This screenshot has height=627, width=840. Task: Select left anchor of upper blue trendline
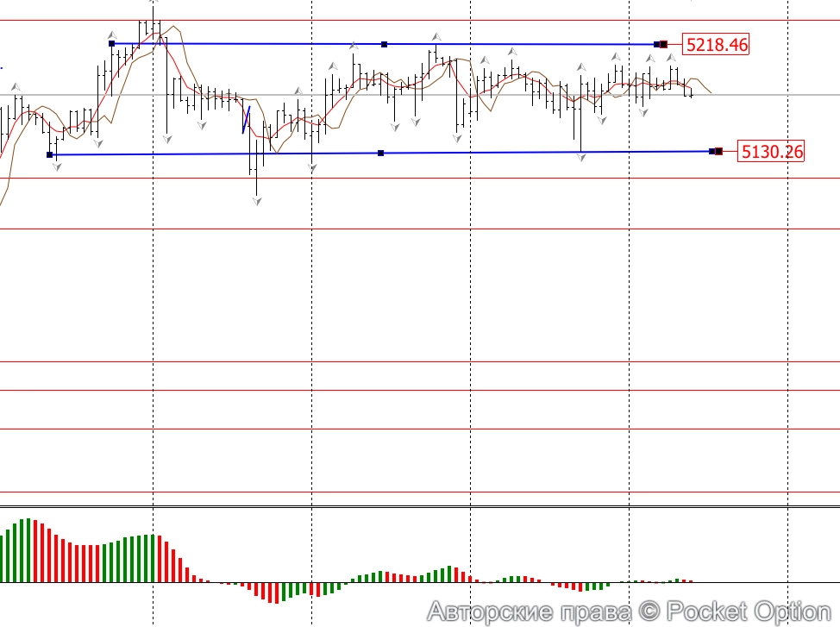click(x=111, y=43)
